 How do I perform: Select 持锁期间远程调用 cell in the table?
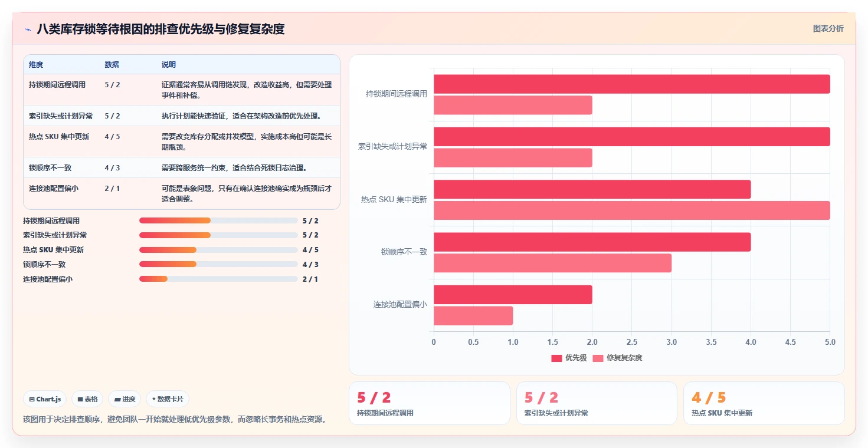click(57, 84)
